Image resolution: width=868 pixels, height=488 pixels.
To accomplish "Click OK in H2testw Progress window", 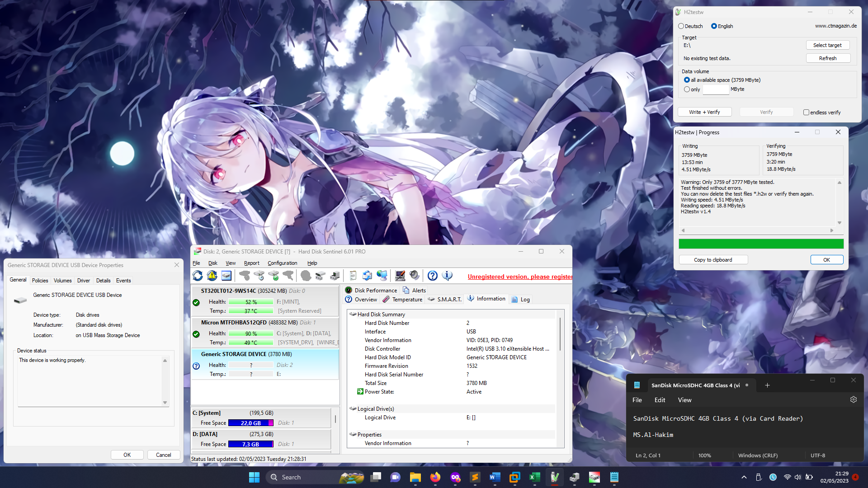I will tap(826, 260).
